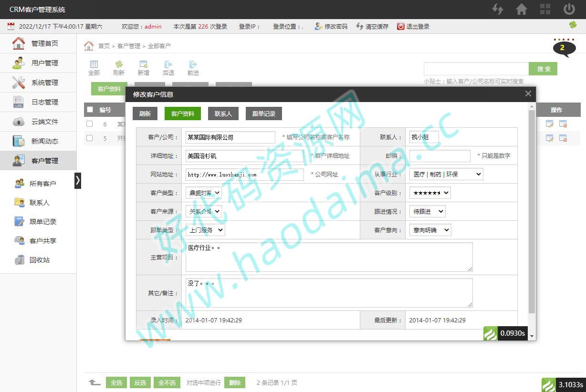Screen dimensions: 586x392
Task: Click 刷新 toolbar icon
Action: [x=119, y=68]
